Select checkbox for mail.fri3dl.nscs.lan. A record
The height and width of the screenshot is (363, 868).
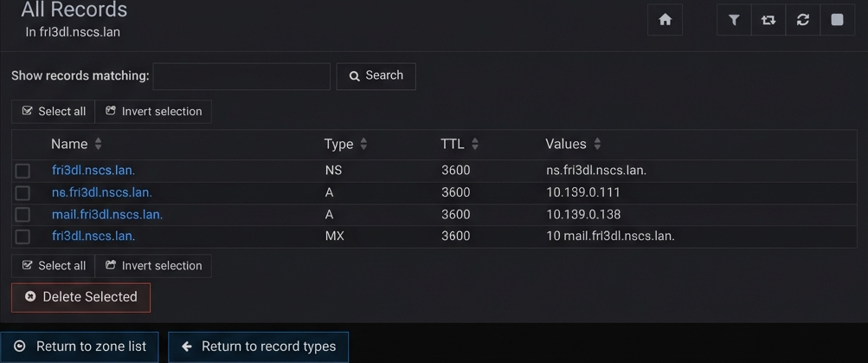click(x=23, y=215)
